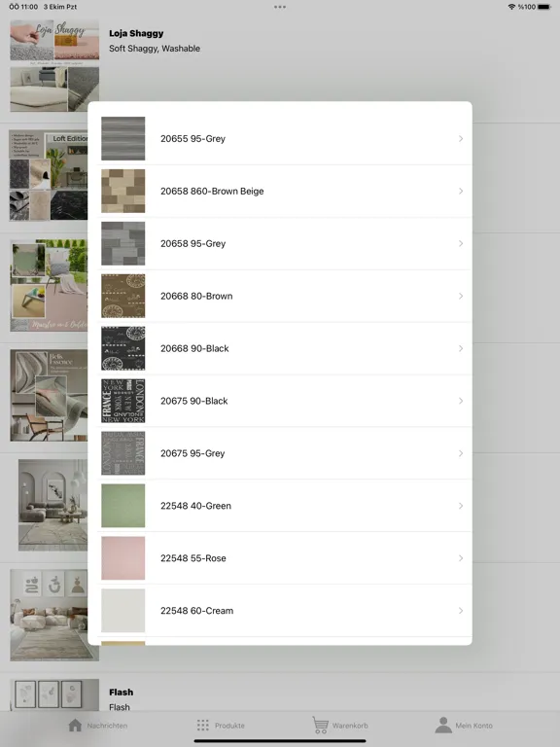Choose the 20668 80-Brown text label
This screenshot has width=560, height=747.
(196, 296)
